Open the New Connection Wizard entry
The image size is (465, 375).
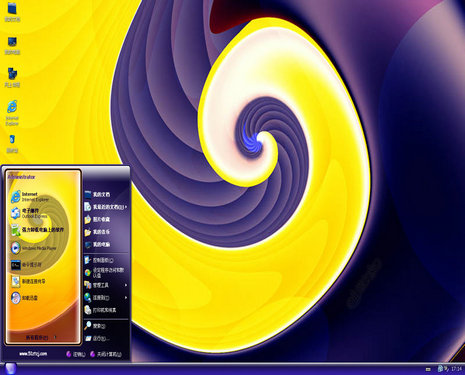pyautogui.click(x=29, y=281)
